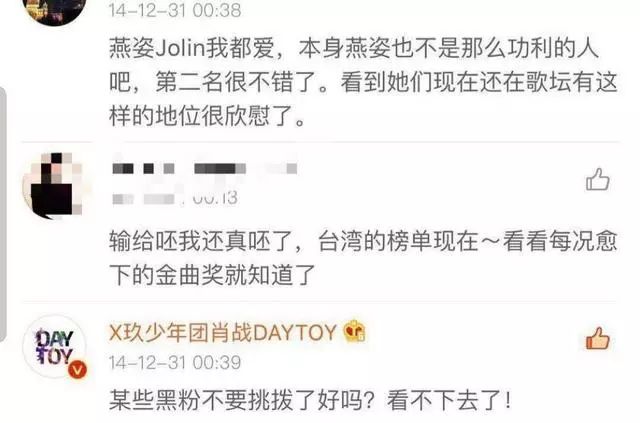Click the word Jolin in first comment
640x423 pixels.
pyautogui.click(x=179, y=49)
